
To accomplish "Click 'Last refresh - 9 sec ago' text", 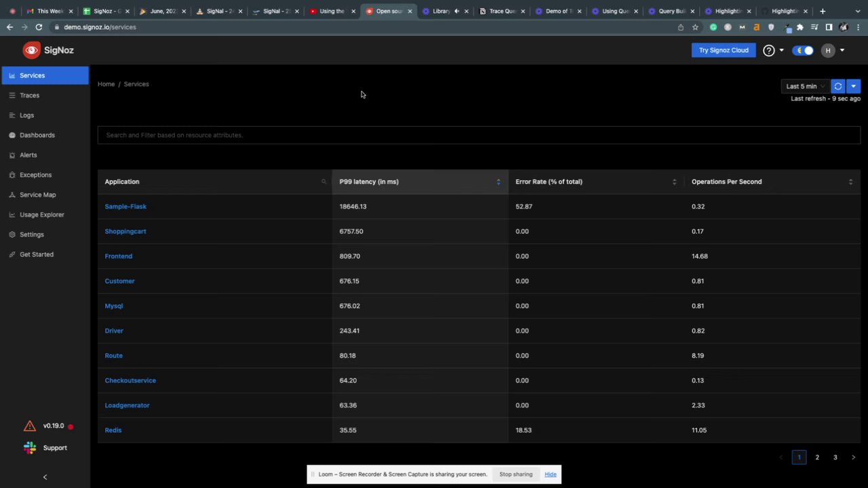I will (x=825, y=99).
